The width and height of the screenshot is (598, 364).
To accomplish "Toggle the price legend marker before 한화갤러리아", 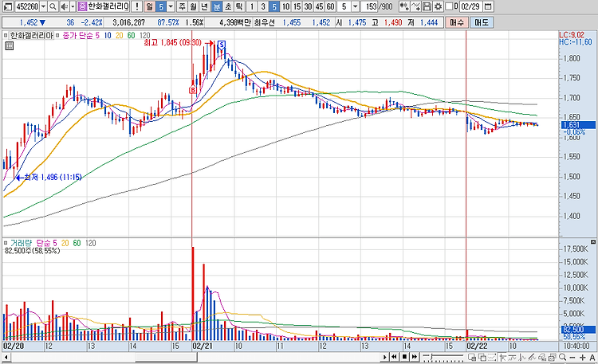I will 6,36.
